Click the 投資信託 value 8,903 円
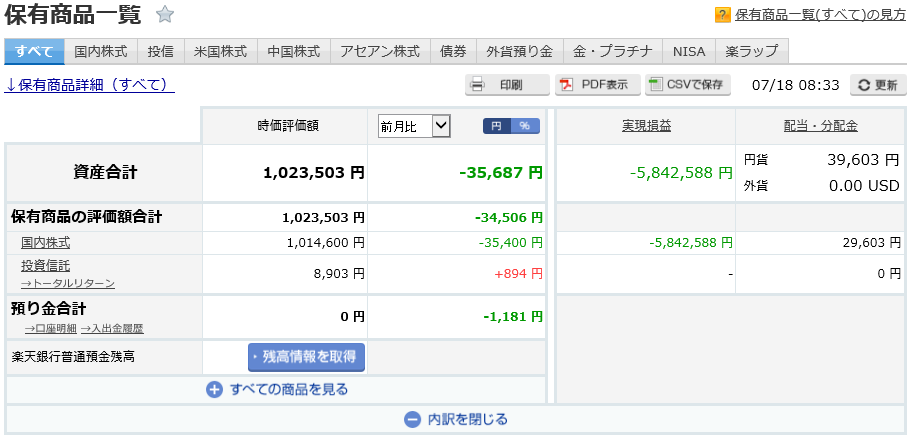Image resolution: width=913 pixels, height=440 pixels. pos(339,274)
